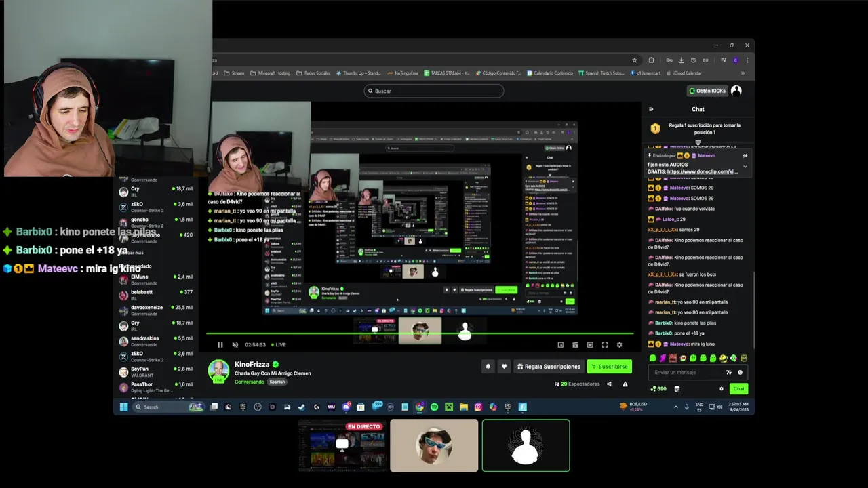868x488 pixels.
Task: Expand the pinned message chevron
Action: [x=745, y=167]
